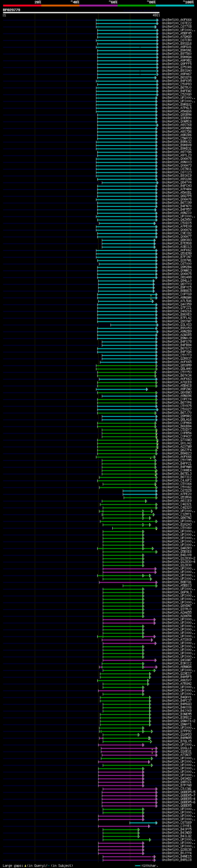
Task: Choose the entry UniRef100_A7P6L5
Action: coord(177,108)
